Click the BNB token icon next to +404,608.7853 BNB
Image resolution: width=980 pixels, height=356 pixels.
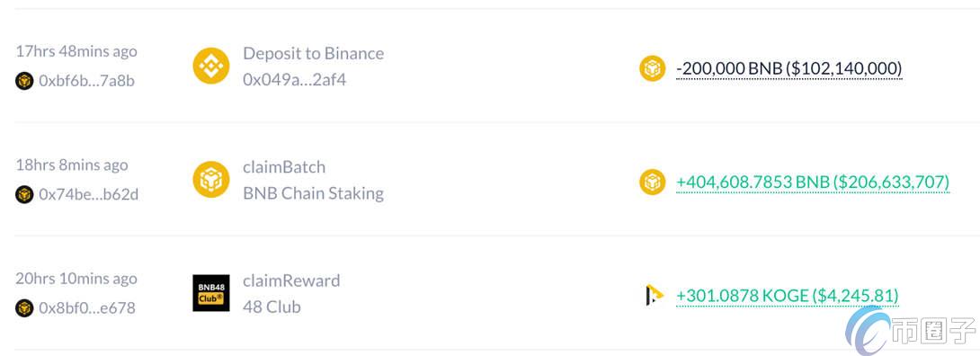(x=652, y=182)
